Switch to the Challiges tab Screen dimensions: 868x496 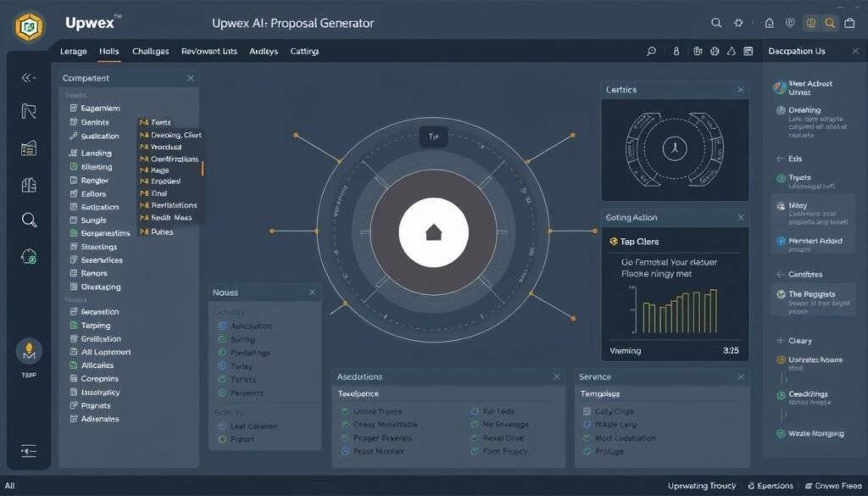[x=151, y=51]
